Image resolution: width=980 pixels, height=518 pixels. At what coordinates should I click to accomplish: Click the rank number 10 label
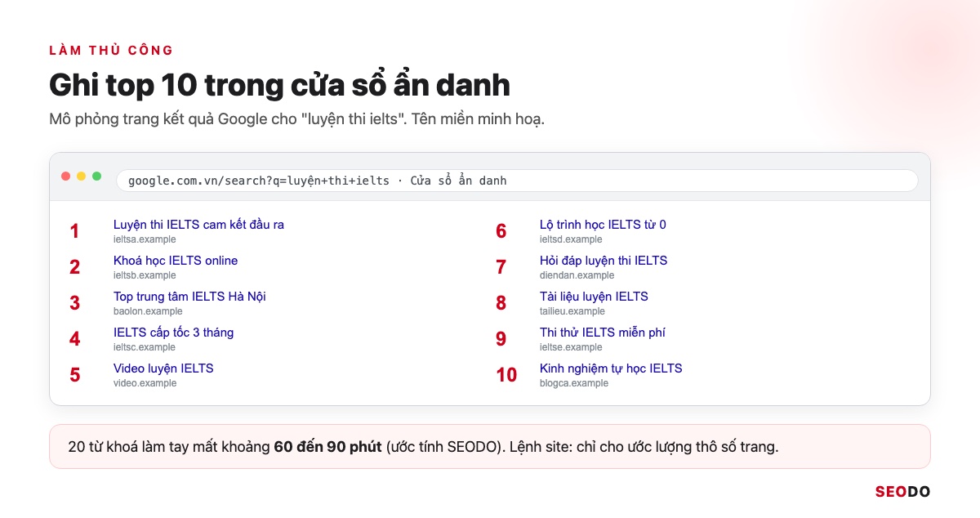[x=506, y=375]
